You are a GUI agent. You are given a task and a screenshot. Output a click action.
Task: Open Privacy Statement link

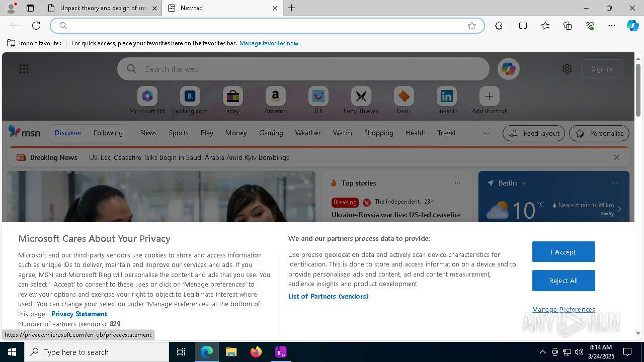(79, 314)
